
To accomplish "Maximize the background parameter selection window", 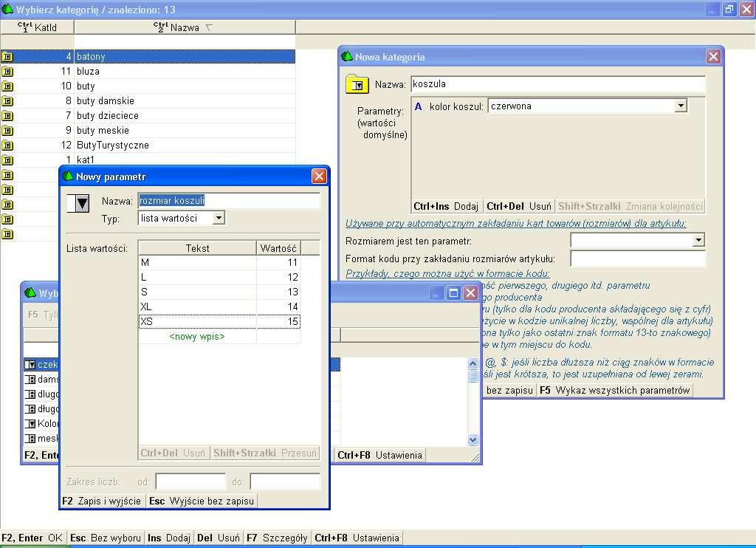I will point(453,292).
